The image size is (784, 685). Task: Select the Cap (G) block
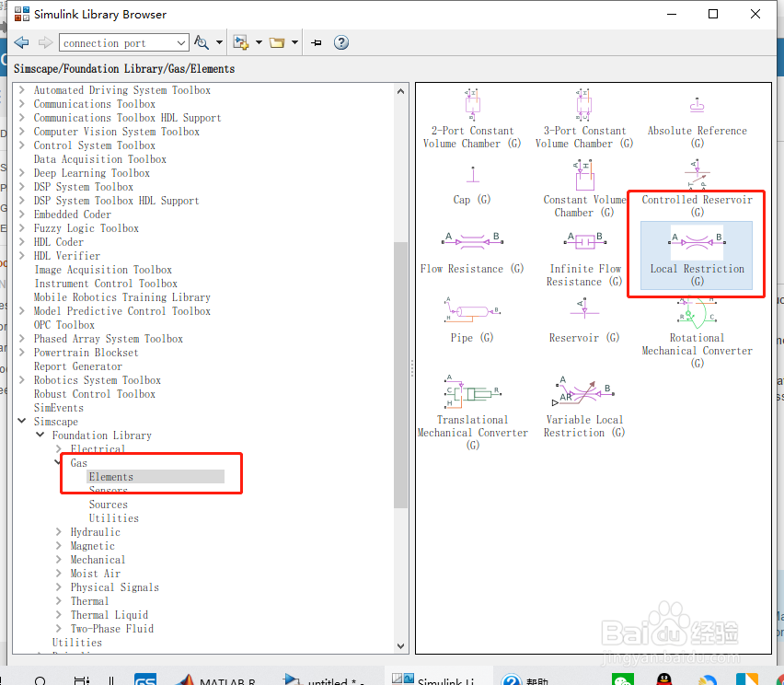point(472,185)
